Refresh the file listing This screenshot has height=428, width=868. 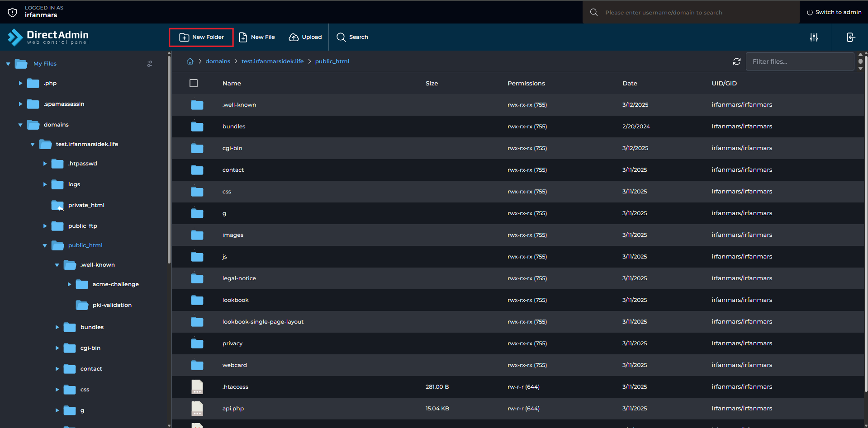tap(736, 61)
